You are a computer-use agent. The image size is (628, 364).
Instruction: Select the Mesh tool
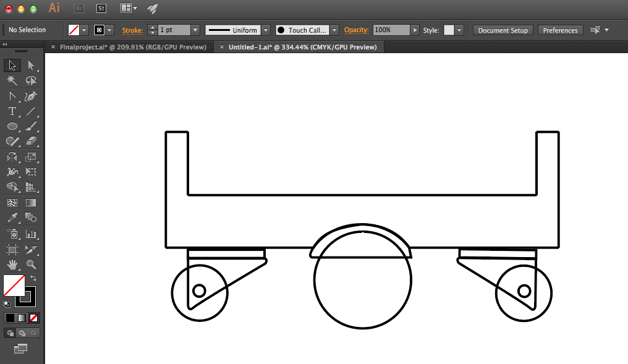click(12, 203)
